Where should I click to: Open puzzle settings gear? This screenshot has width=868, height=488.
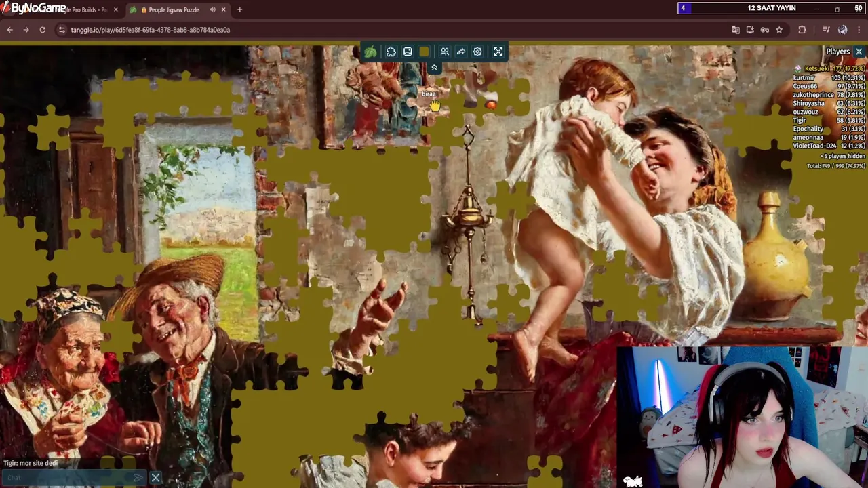pos(477,52)
